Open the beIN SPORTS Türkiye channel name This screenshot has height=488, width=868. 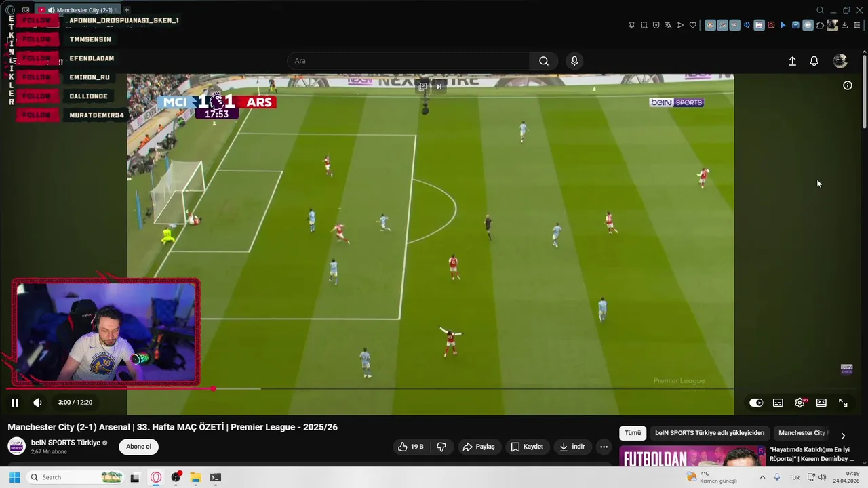65,443
